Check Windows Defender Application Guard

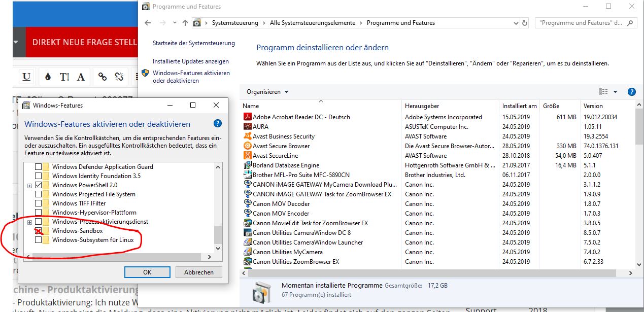point(38,167)
